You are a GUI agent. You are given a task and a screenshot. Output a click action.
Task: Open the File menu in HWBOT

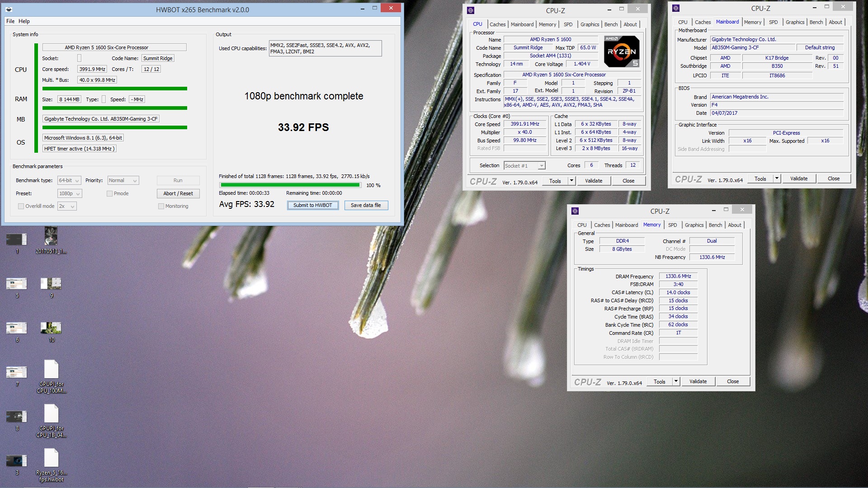tap(10, 21)
